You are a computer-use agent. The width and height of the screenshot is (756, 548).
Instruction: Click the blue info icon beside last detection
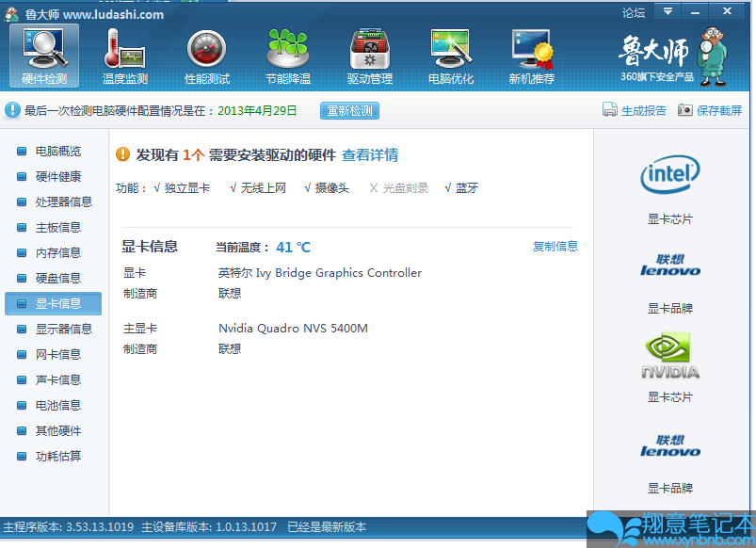[x=12, y=110]
